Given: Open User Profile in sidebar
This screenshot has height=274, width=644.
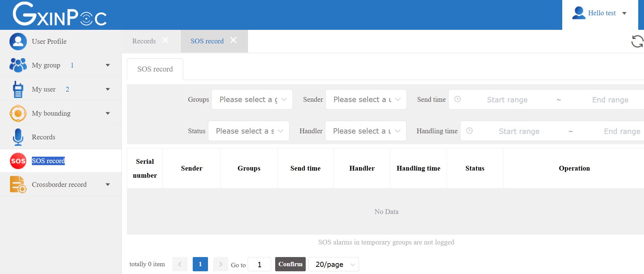Looking at the screenshot, I should pos(61,41).
